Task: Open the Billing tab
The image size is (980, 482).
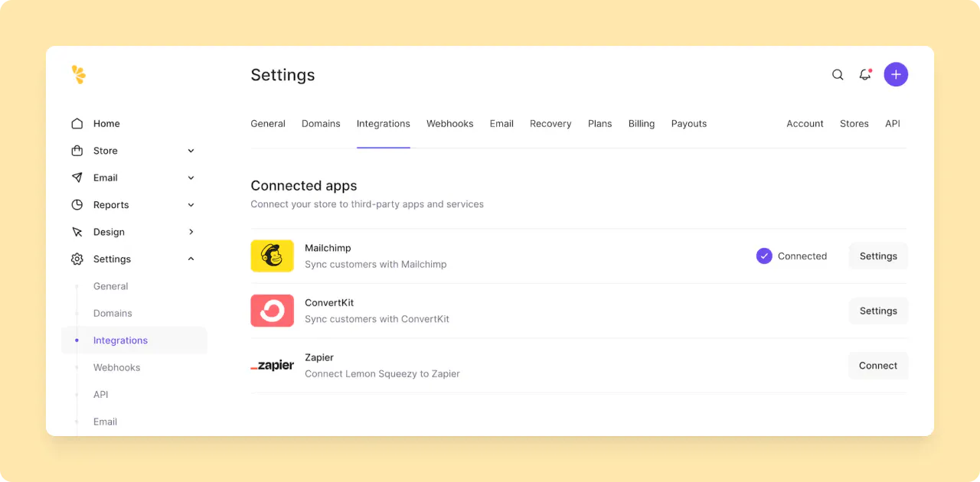Action: (642, 123)
